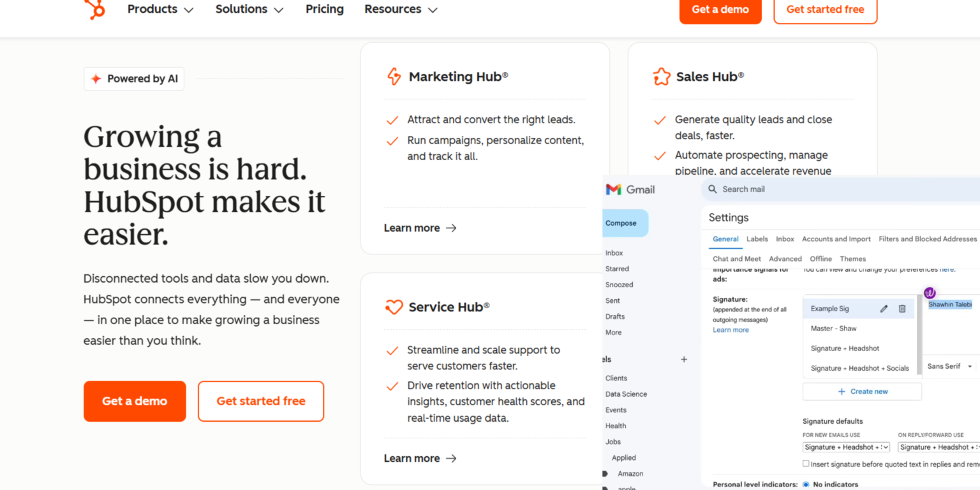Click the Sales Hub star icon
980x490 pixels.
(x=662, y=77)
